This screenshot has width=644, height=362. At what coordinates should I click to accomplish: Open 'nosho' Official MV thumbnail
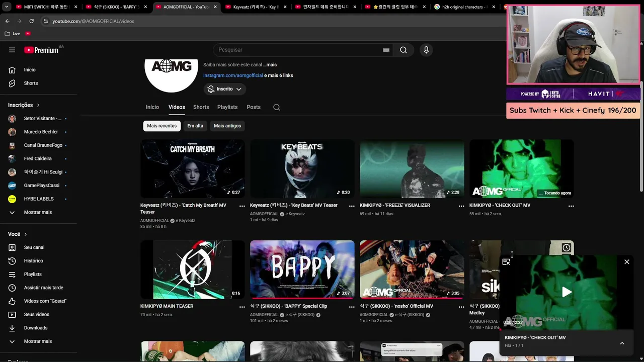pyautogui.click(x=412, y=269)
